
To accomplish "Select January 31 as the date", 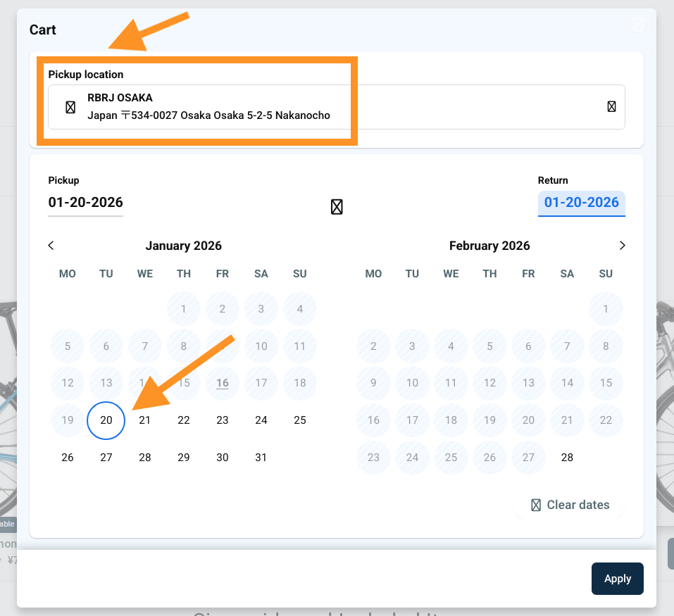I will pos(261,458).
